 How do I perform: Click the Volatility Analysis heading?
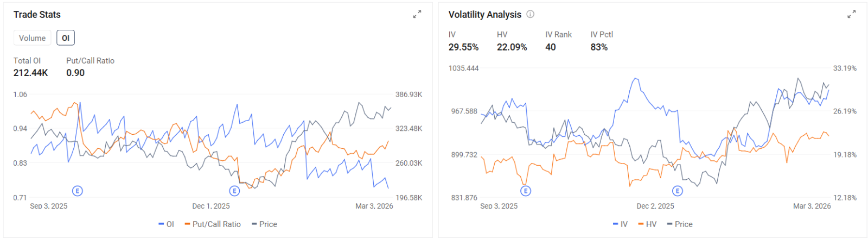click(485, 15)
